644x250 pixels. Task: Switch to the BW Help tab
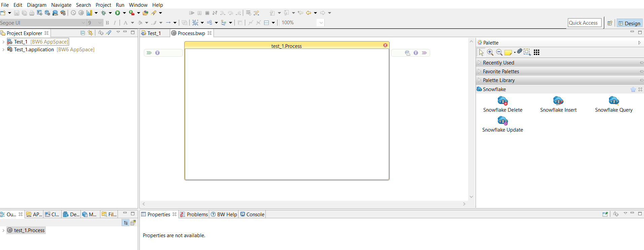tap(224, 214)
